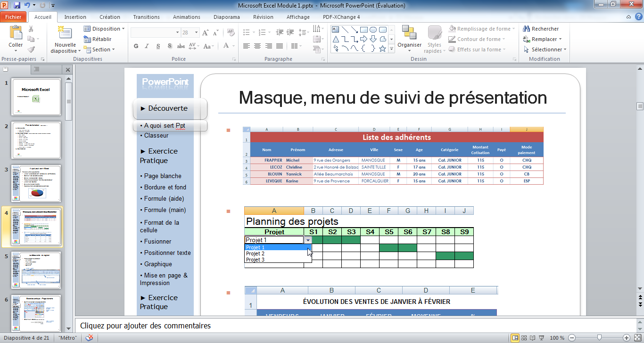
Task: Close the slide thumbnails pane
Action: point(67,70)
